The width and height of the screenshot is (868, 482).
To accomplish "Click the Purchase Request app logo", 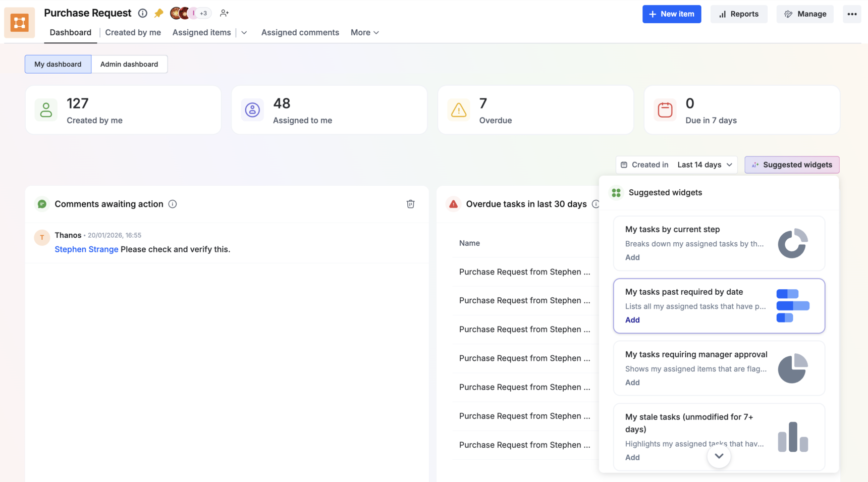I will pos(20,23).
